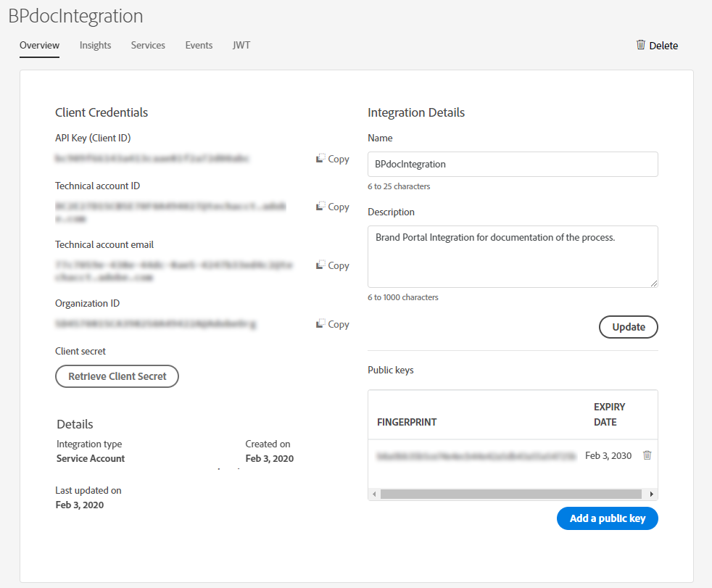Copy the API Key (Client ID)

click(333, 159)
